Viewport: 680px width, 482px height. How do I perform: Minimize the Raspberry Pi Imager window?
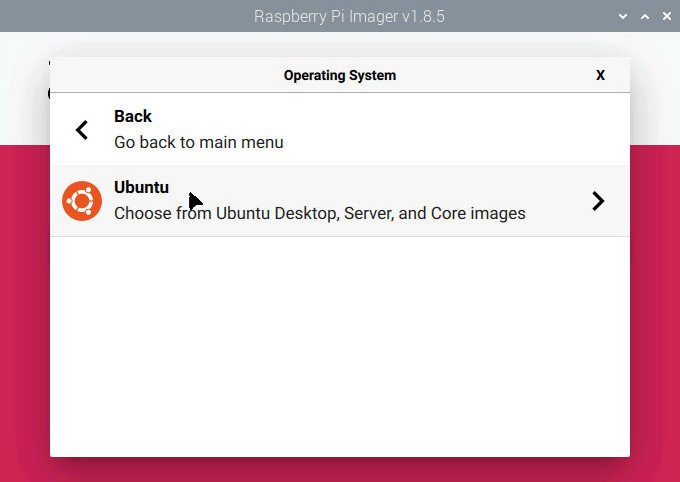623,16
